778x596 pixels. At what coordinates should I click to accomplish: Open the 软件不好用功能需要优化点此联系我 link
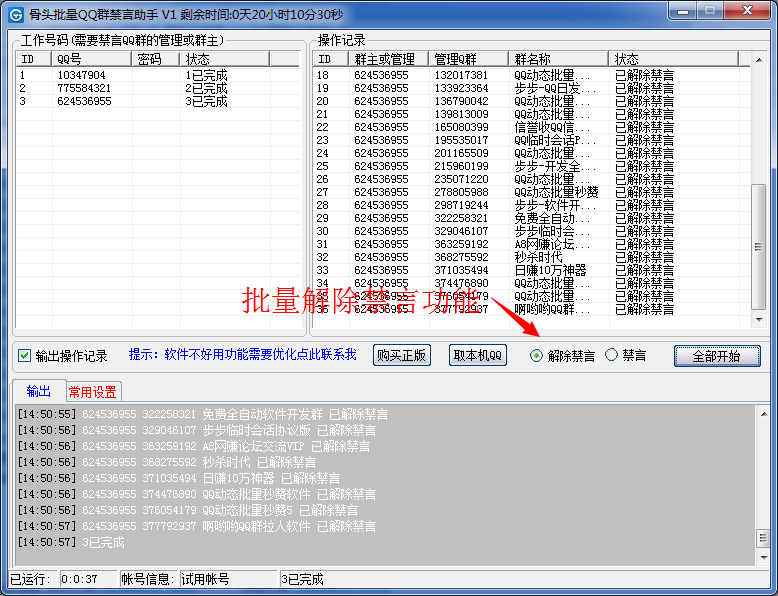(x=260, y=354)
